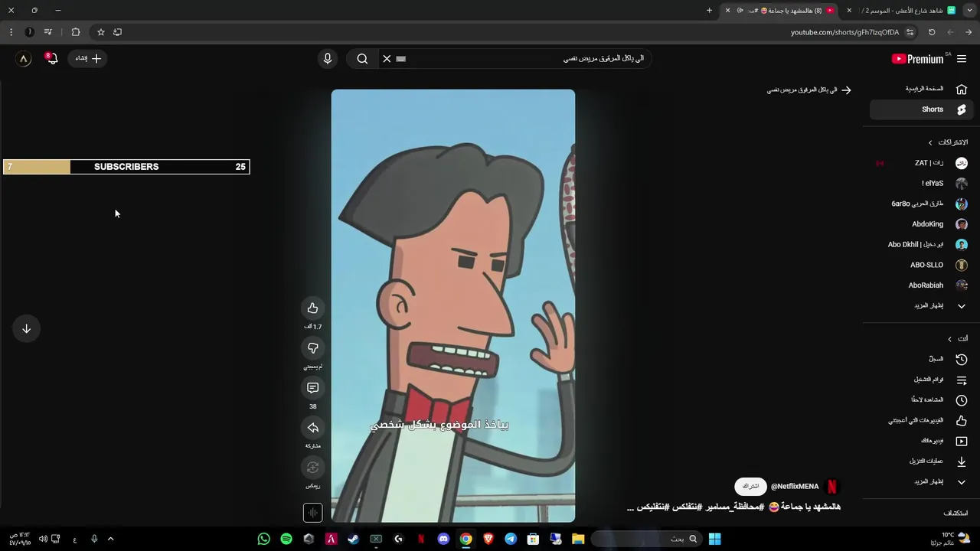Open the 6ar8o subscription channel
Screen dimensions: 980x551
(x=922, y=204)
